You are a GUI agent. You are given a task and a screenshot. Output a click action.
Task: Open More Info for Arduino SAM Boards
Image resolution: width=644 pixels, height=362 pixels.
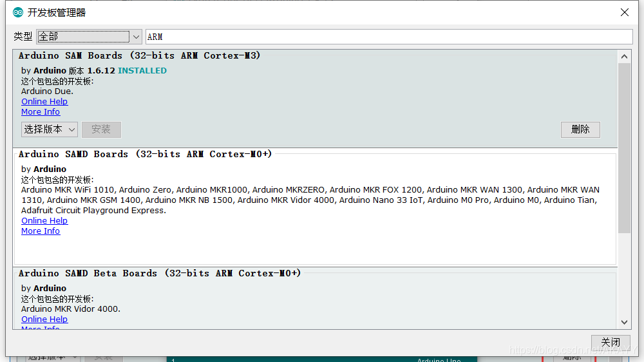tap(41, 112)
